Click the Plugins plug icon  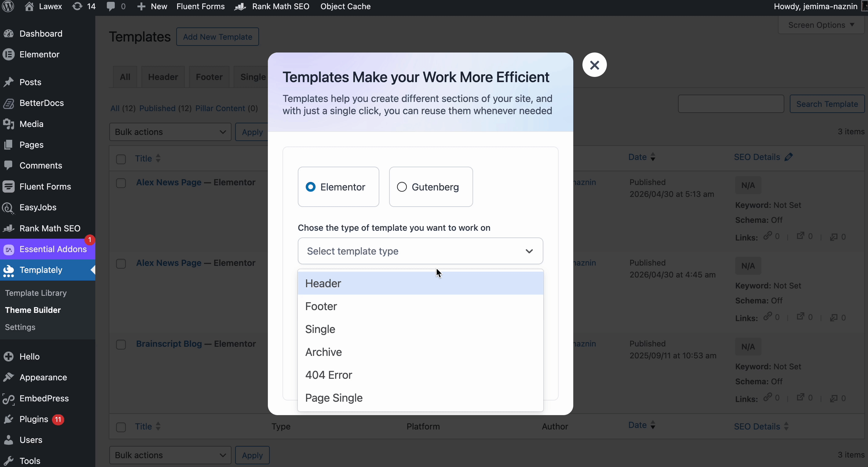(9, 419)
